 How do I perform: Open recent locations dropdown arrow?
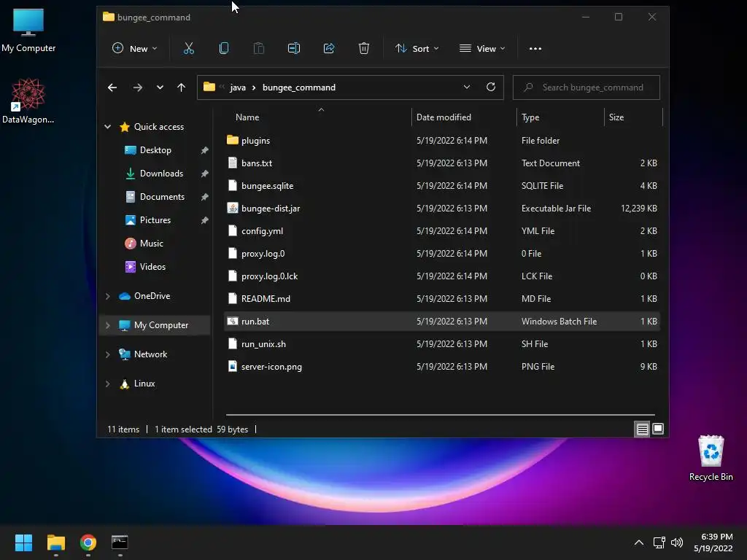(x=160, y=87)
